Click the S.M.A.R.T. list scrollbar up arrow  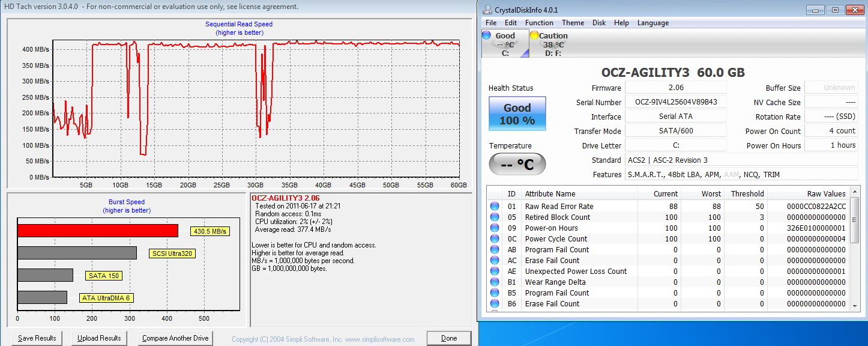click(855, 193)
